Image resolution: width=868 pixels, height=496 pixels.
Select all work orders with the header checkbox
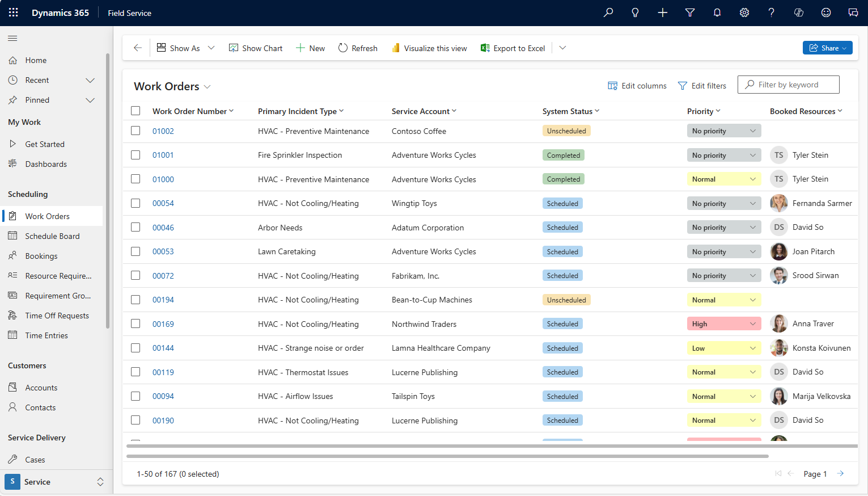[x=136, y=111]
